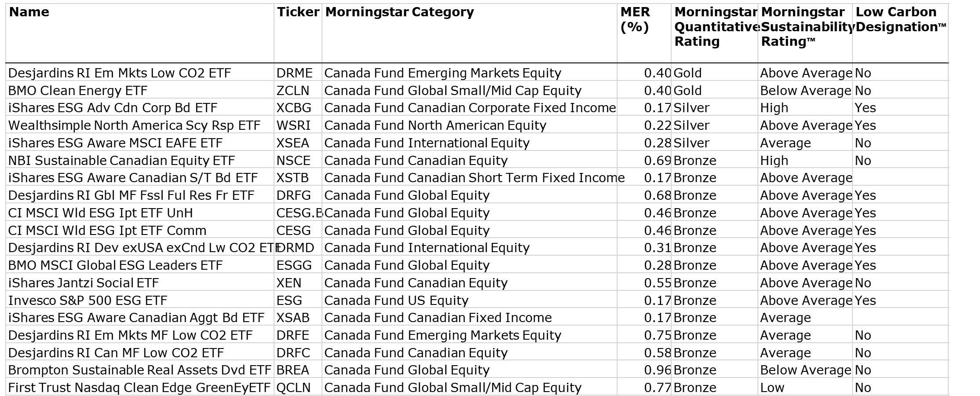Click the BMO Clean Energy ETF name cell
This screenshot has height=396, width=980.
tap(78, 91)
